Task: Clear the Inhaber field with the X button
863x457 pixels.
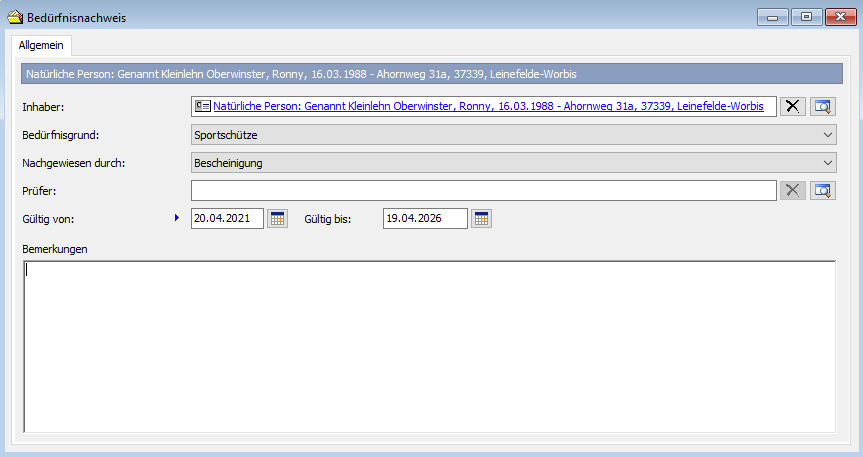Action: (x=792, y=107)
